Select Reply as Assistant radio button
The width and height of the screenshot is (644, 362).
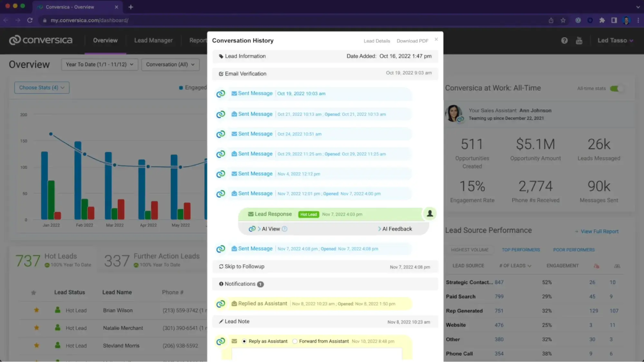(244, 341)
